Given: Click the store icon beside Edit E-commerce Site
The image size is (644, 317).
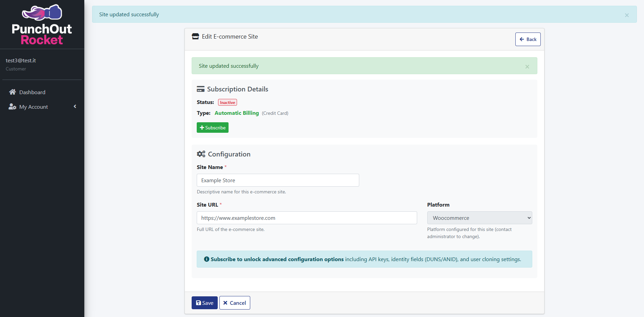Looking at the screenshot, I should pos(195,37).
